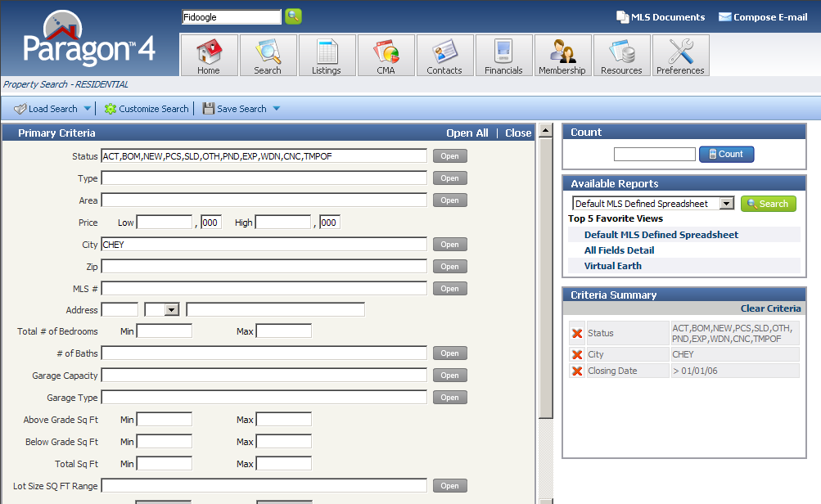Click into the Zip input field

pos(264,267)
